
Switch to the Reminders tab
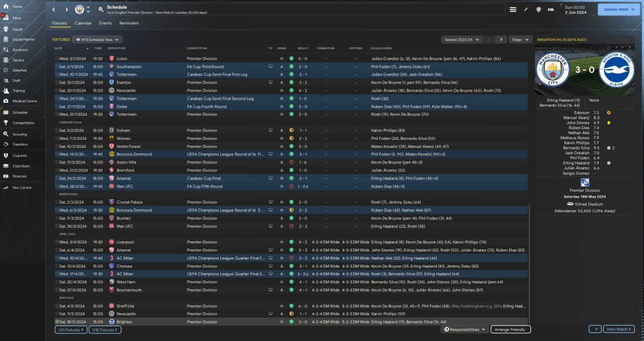pyautogui.click(x=129, y=23)
